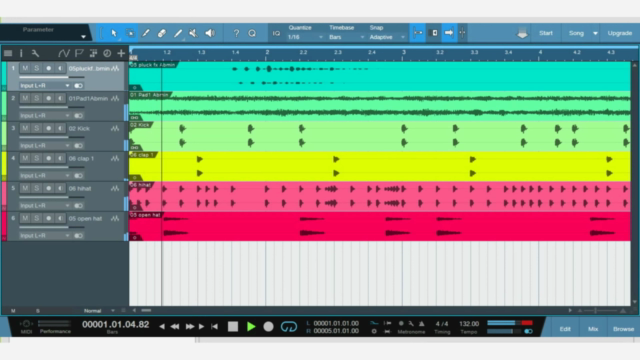Record-arm the 02 Kick track
This screenshot has width=640, height=360.
49,128
